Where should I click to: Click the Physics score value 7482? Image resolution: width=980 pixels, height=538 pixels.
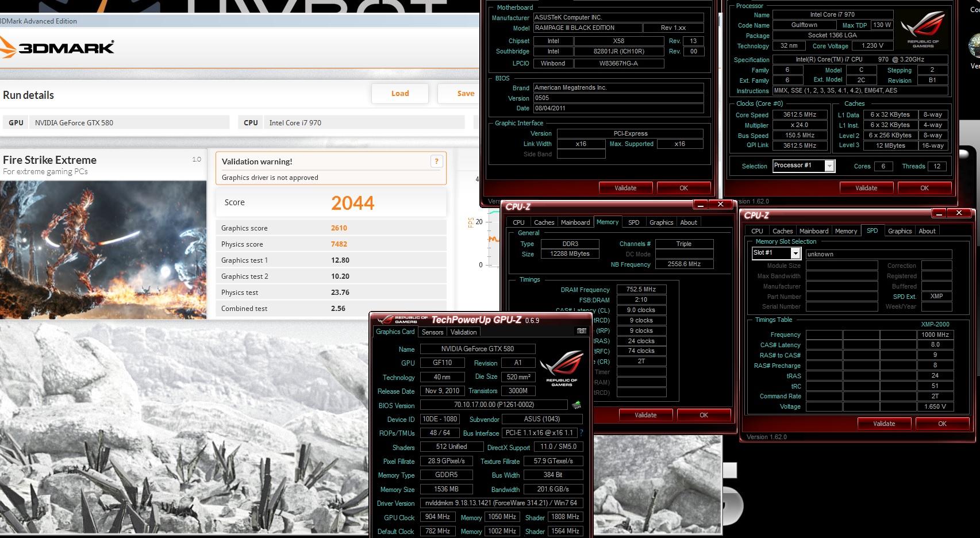(x=339, y=244)
